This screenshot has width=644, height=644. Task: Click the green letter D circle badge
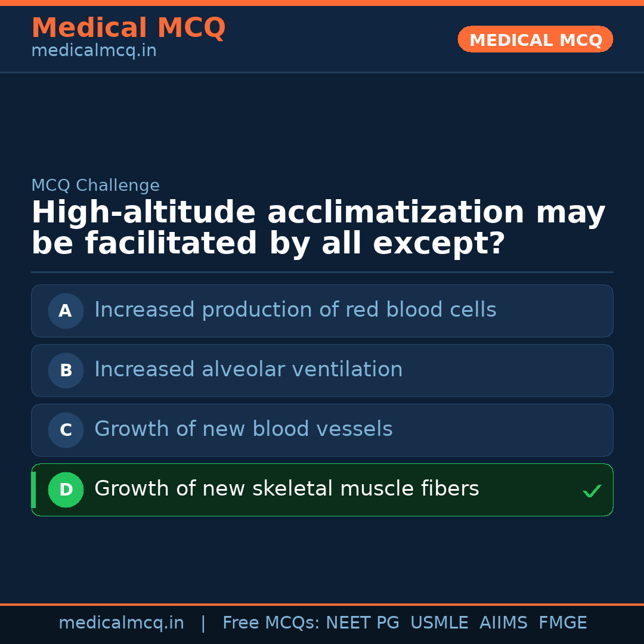[66, 490]
